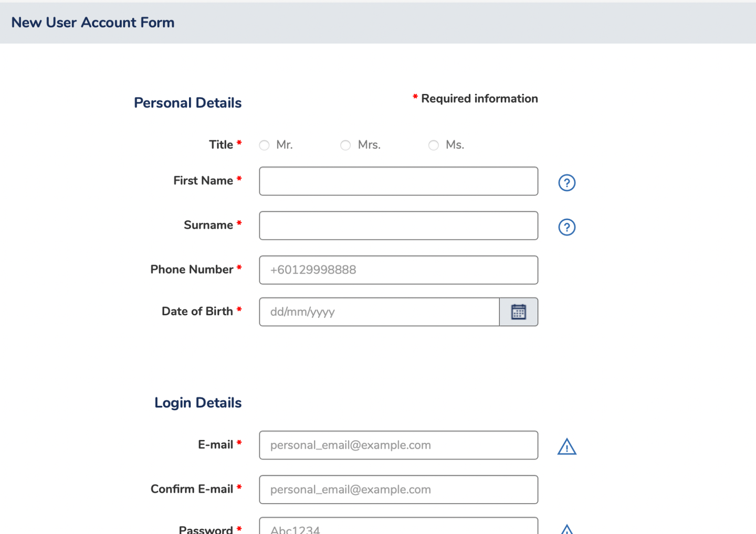Image resolution: width=756 pixels, height=534 pixels.
Task: Click the Title field label
Action: [221, 145]
